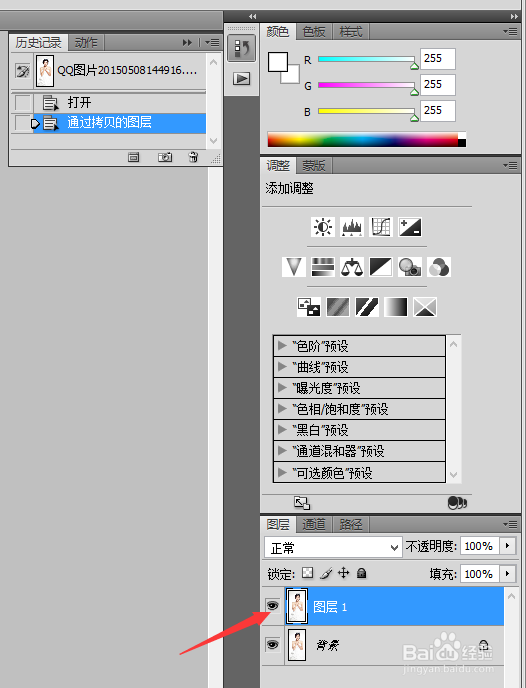Add a Brightness/Contrast adjustment
Image resolution: width=526 pixels, height=688 pixels.
click(323, 227)
